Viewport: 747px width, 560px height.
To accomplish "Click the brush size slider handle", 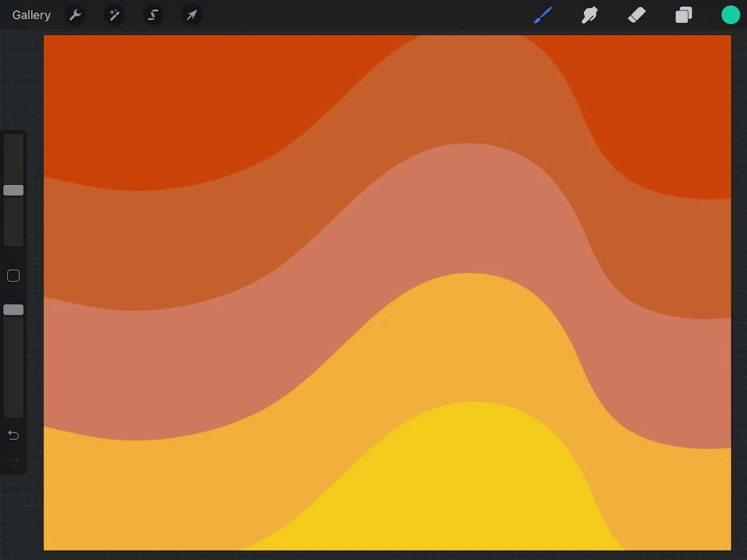I will [13, 190].
